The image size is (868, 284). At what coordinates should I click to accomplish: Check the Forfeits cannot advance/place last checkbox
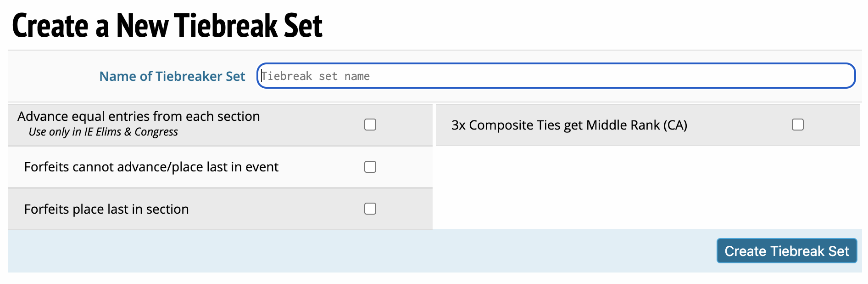[x=370, y=167]
